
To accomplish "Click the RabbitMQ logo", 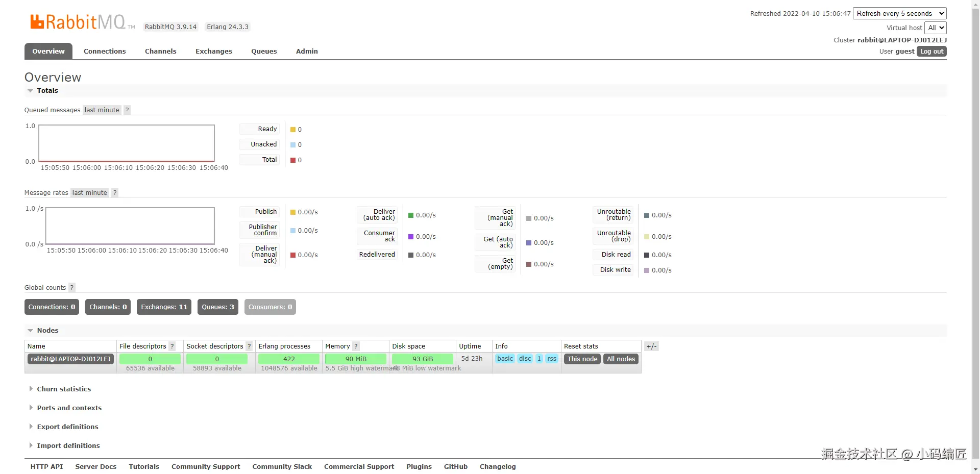I will tap(82, 22).
